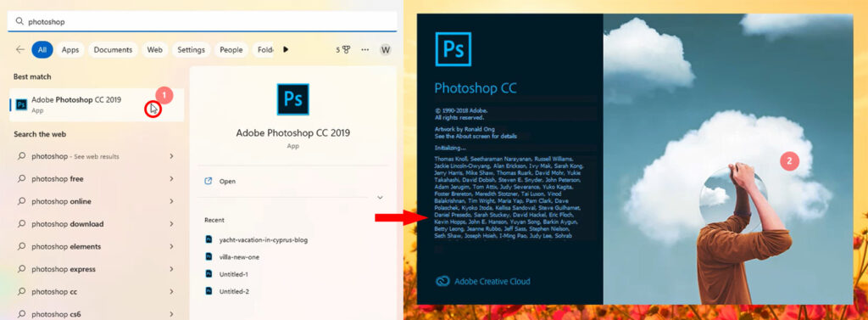Image resolution: width=868 pixels, height=320 pixels.
Task: Select the "photoshop online" web suggestion
Action: click(x=96, y=201)
